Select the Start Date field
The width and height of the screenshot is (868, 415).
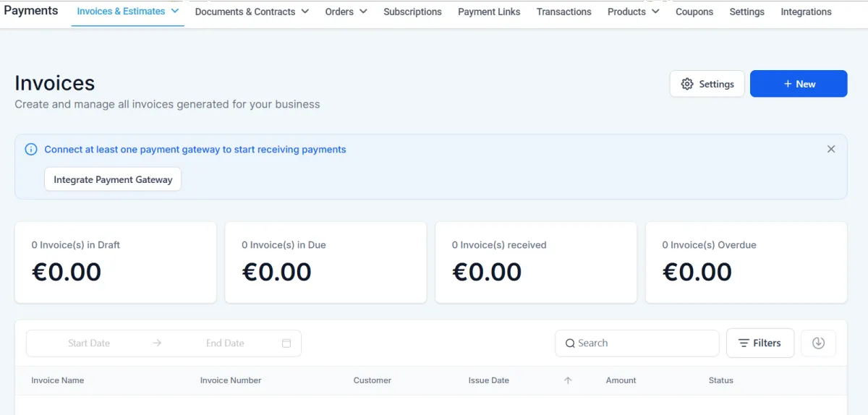pyautogui.click(x=89, y=343)
